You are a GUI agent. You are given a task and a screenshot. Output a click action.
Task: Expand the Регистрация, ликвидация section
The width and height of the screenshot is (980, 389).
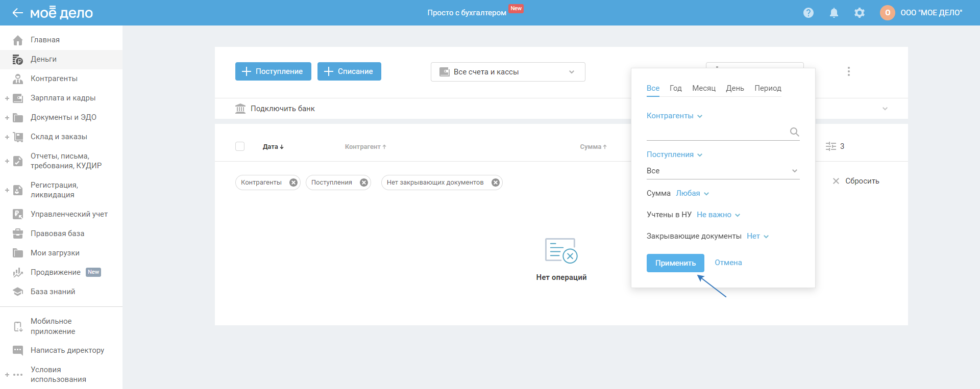[7, 190]
